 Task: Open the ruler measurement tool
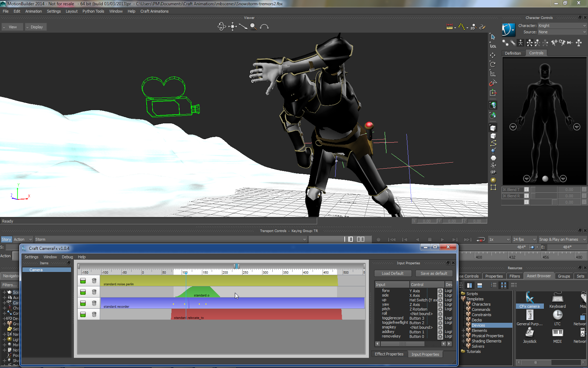[x=449, y=27]
